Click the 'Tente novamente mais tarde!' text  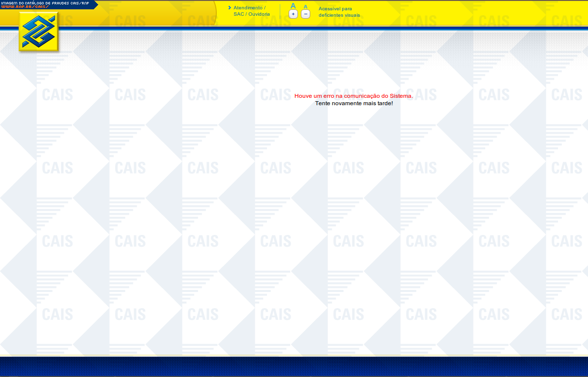pos(353,103)
